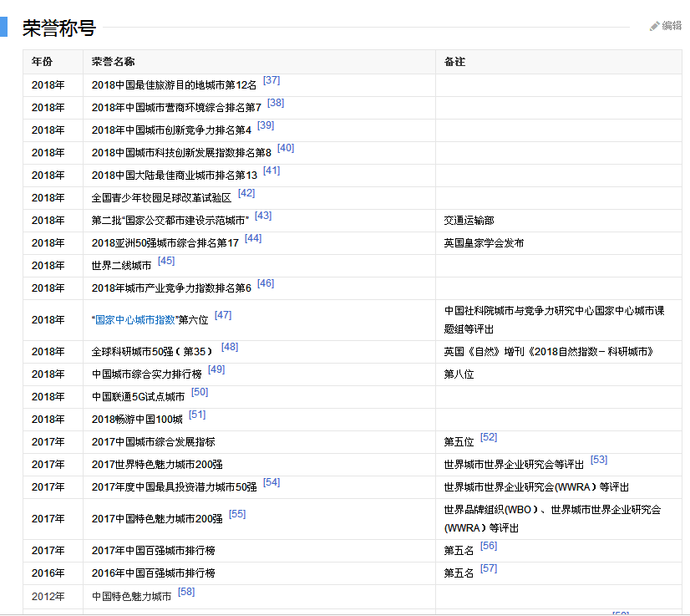Select the 2018畅游中国100城 entry
690x616 pixels.
tap(137, 420)
